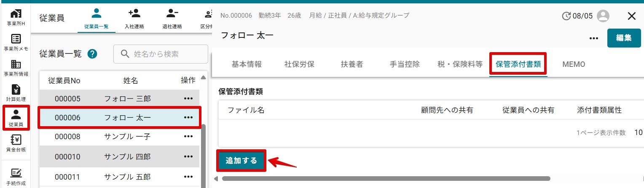
Task: Click the left arrow of horizontal scrollbar
Action: [x=216, y=179]
